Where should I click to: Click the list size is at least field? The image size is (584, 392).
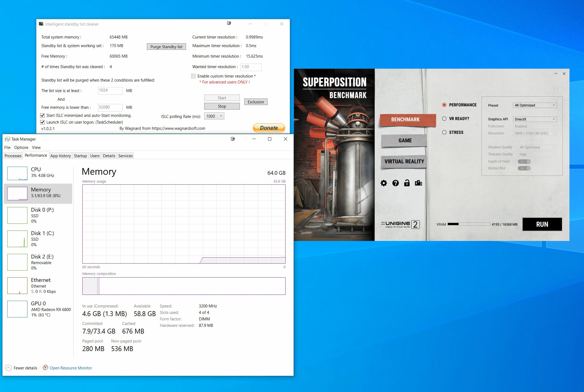[110, 91]
